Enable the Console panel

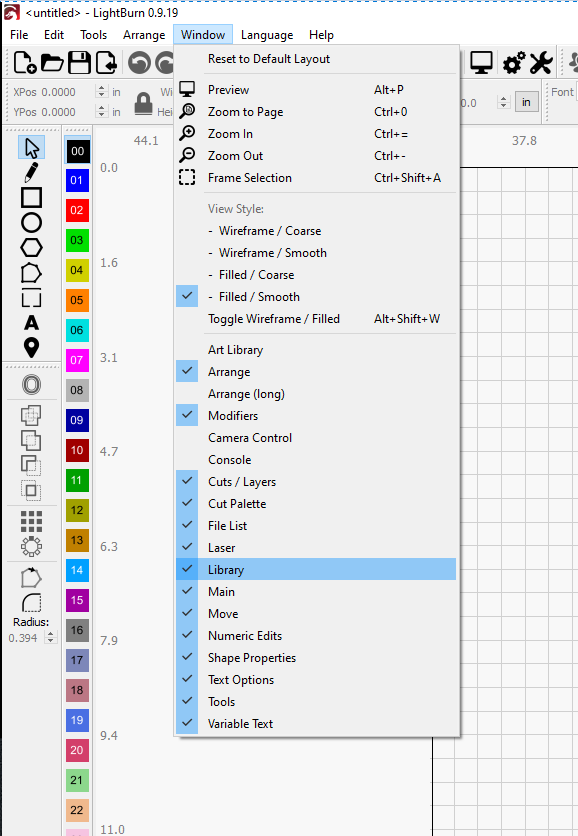(316, 460)
